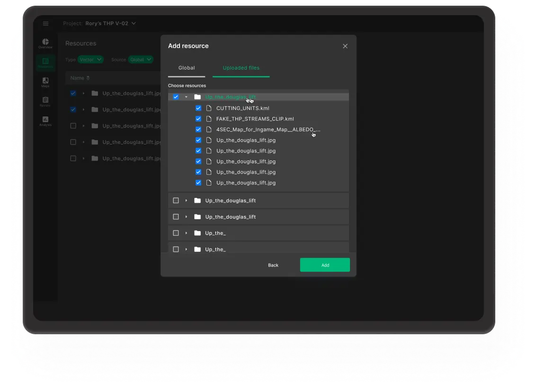Uncheck the expanded Up_the_douglas_lift folder checkbox
Screen dimensions: 536x392
[176, 97]
